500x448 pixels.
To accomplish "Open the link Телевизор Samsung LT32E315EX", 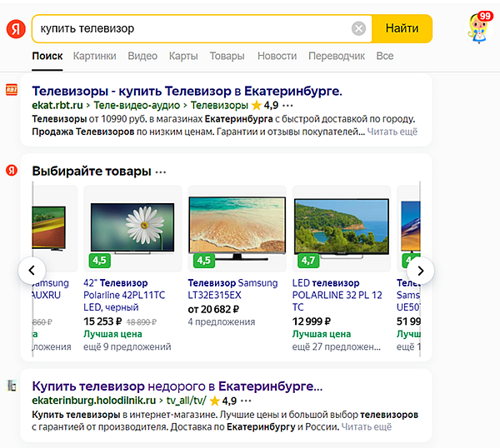I will (x=232, y=289).
